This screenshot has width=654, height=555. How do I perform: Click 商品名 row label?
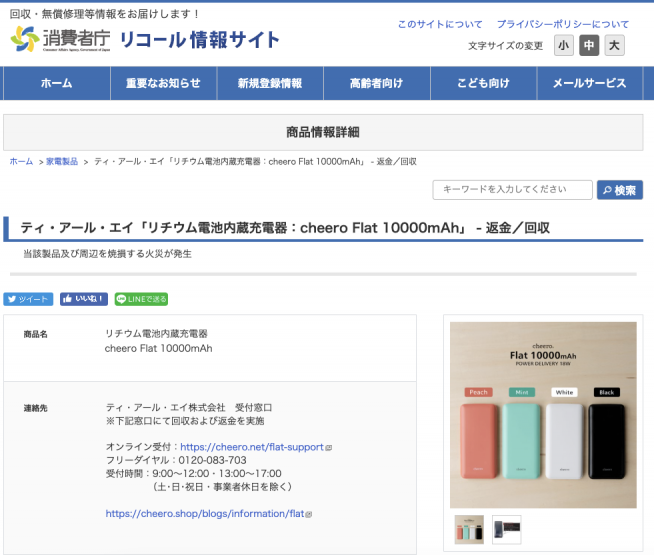click(35, 334)
